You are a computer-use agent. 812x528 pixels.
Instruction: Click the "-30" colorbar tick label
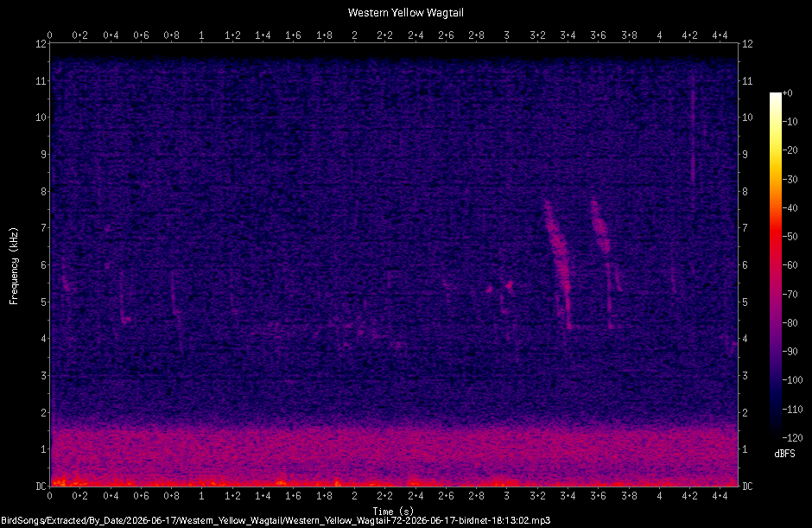click(790, 179)
